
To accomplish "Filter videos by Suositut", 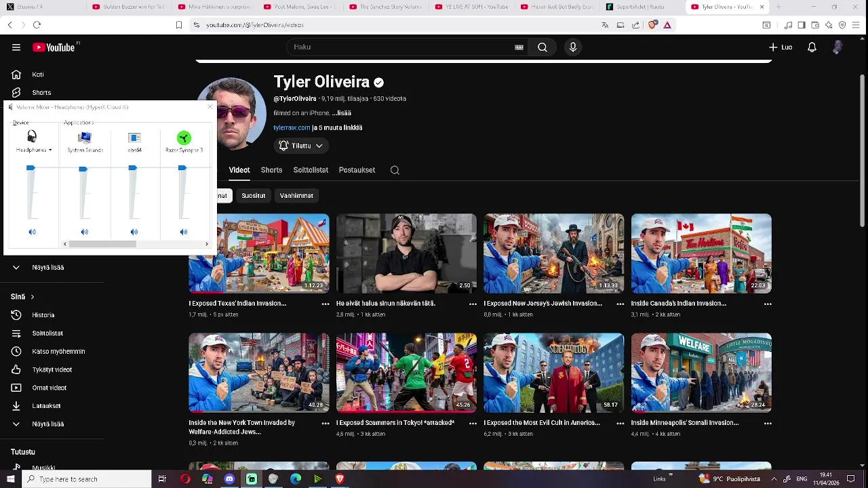I will 254,196.
